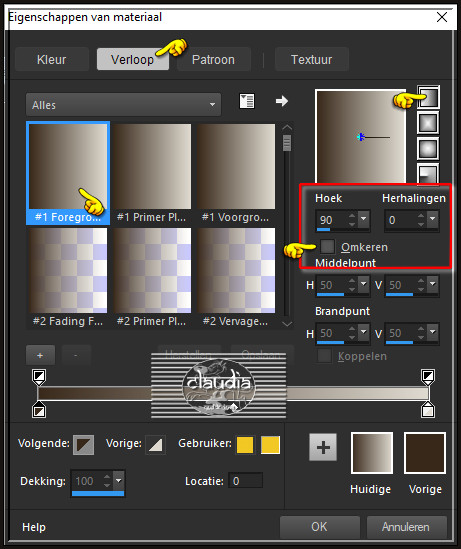This screenshot has height=549, width=461.
Task: Increase the Herhalingen value with the stepper
Action: coord(421,215)
